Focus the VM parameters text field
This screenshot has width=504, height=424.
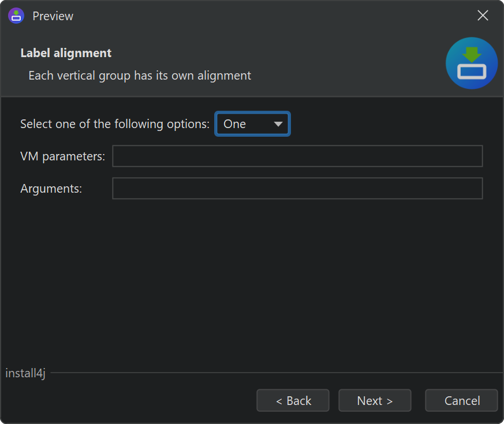[x=297, y=156]
